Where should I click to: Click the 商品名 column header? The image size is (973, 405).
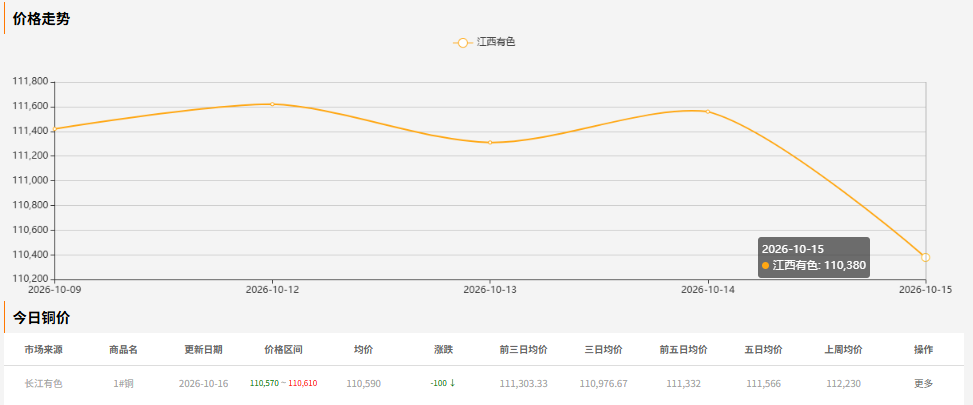point(123,350)
